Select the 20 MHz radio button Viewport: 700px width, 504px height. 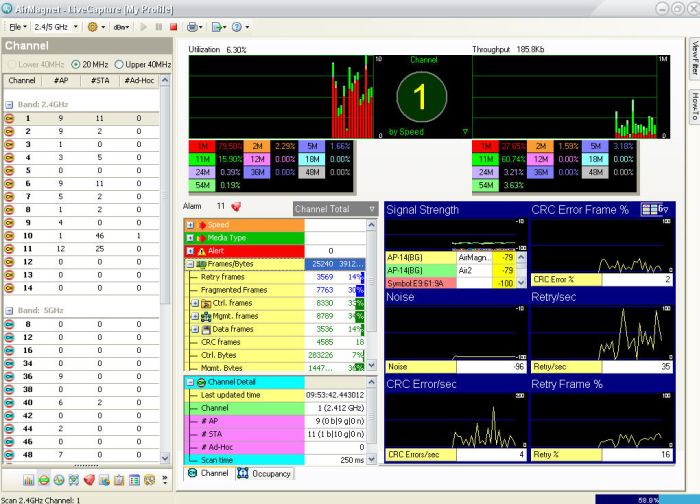click(75, 64)
